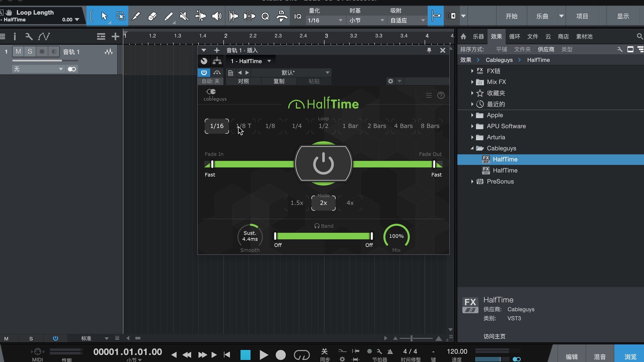Select the Listen speaker tool
Image resolution: width=644 pixels, height=362 pixels.
[217, 16]
